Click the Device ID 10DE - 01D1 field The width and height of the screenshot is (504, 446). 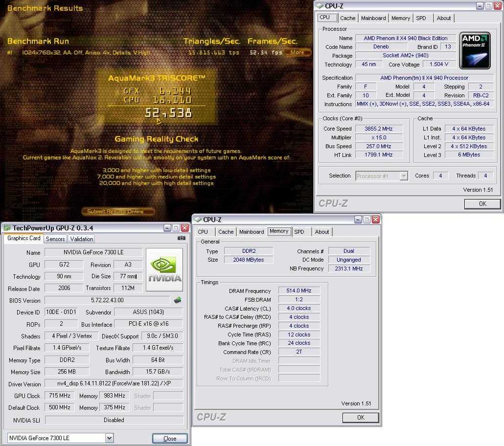61,312
